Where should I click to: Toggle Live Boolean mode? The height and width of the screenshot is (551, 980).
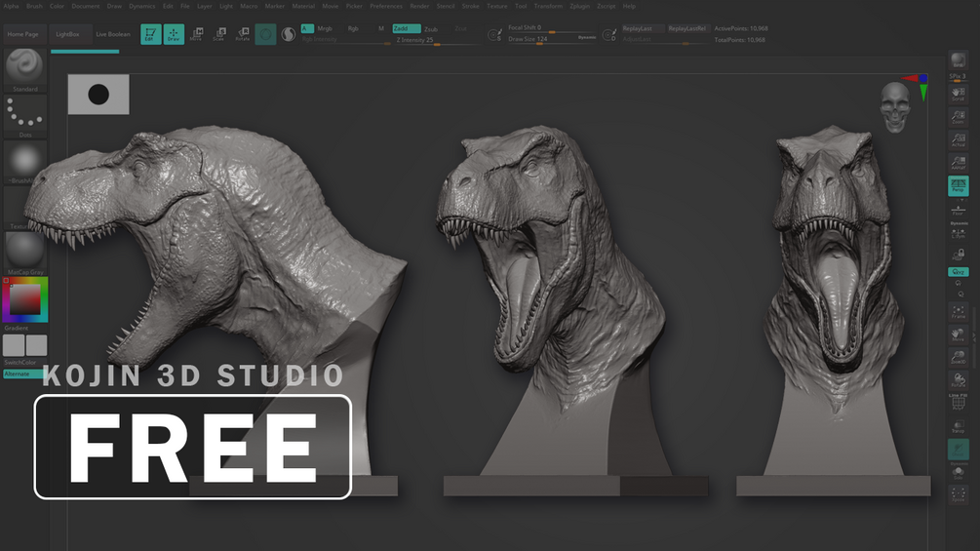pos(113,34)
